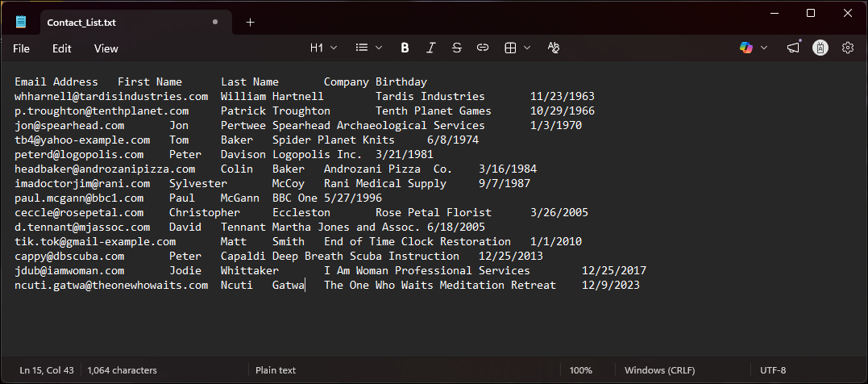
Task: Click the Notepad app icon in title bar
Action: pos(21,22)
